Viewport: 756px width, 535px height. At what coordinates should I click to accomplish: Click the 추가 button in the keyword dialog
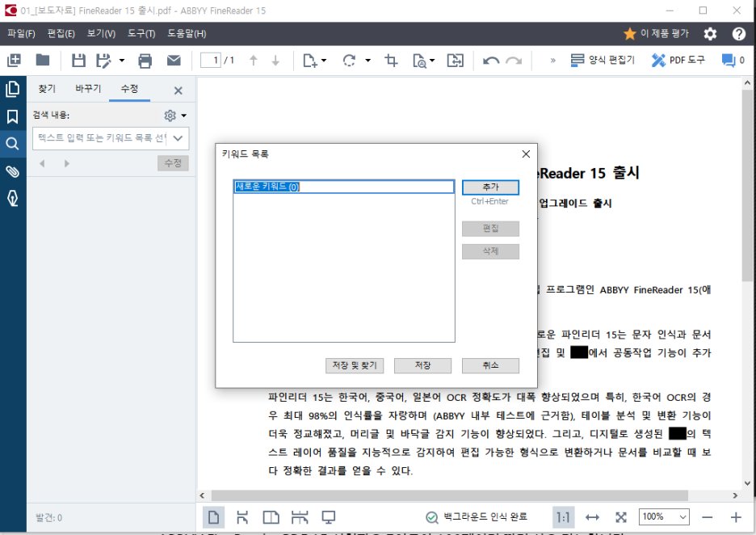pyautogui.click(x=490, y=187)
